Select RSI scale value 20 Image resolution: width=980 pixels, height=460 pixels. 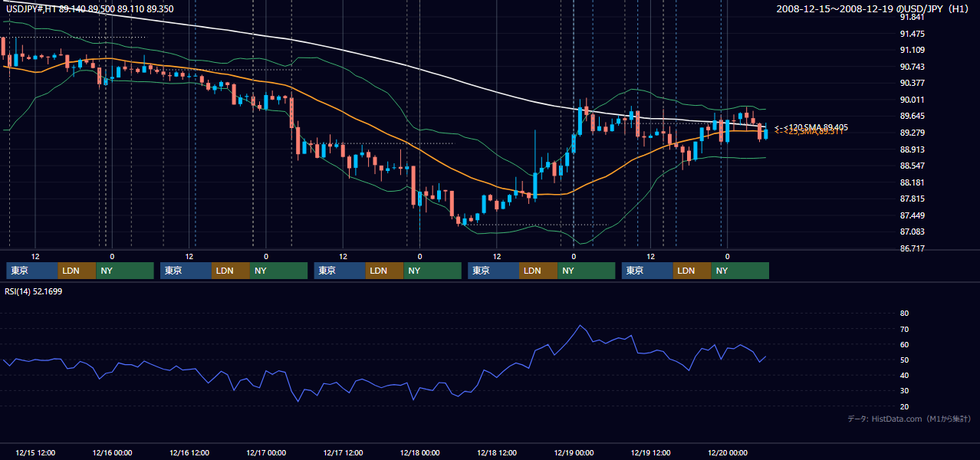coord(904,406)
